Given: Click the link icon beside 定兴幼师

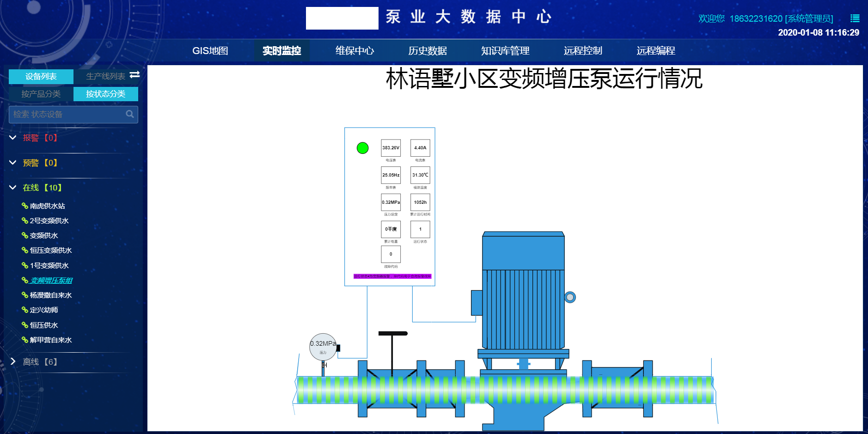Looking at the screenshot, I should click(24, 310).
